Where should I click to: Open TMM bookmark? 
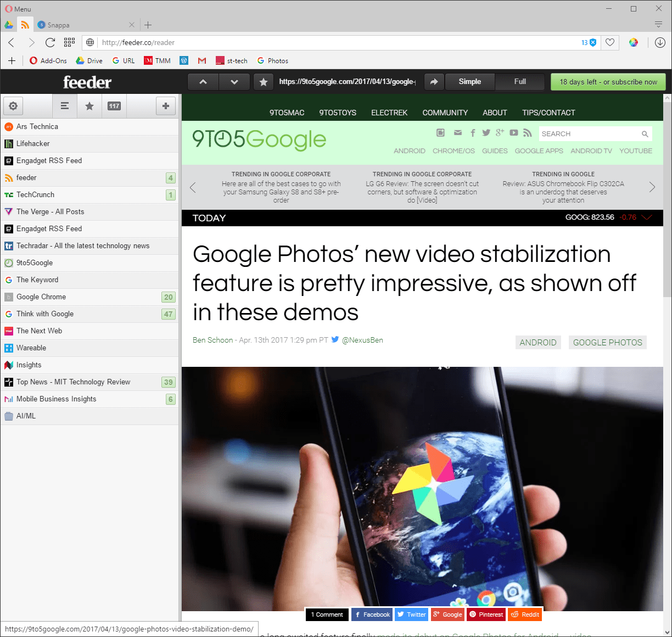(x=158, y=61)
